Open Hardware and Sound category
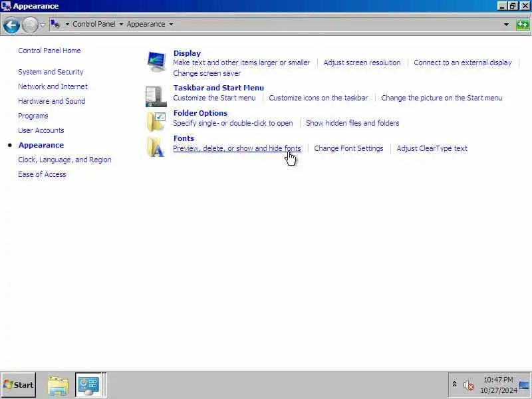The width and height of the screenshot is (532, 399). [x=52, y=101]
